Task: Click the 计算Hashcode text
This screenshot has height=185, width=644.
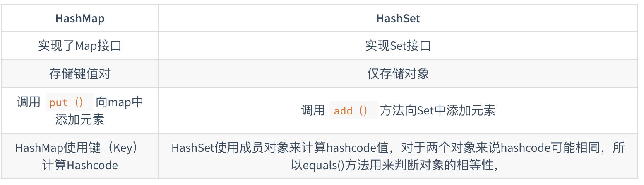Action: pos(80,166)
